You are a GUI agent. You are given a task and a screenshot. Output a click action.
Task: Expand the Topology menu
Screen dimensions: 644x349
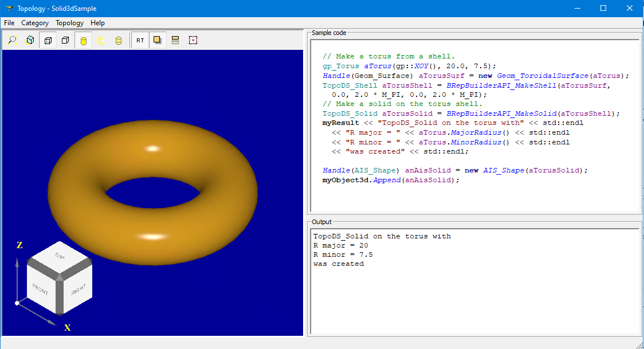point(69,23)
